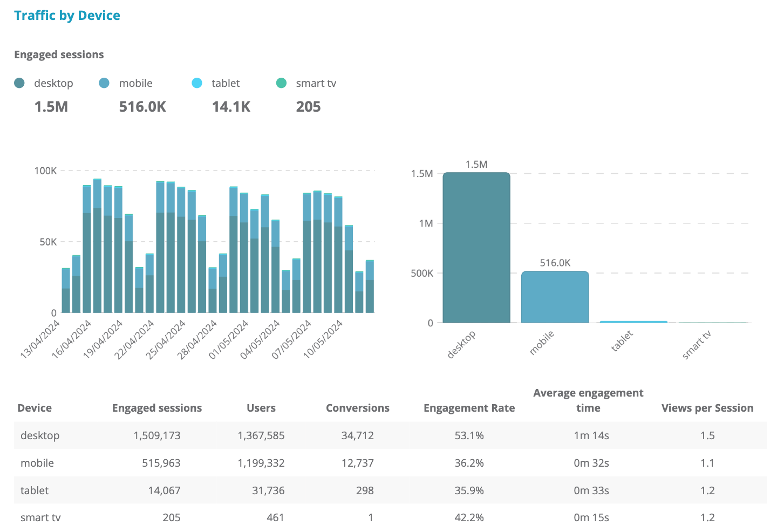
Task: Click the 1.5 views per session cell
Action: click(x=708, y=435)
